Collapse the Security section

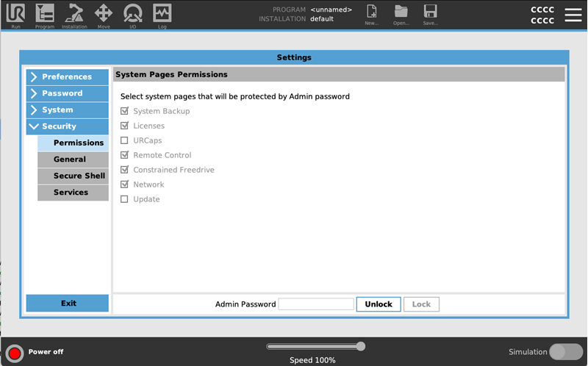68,126
